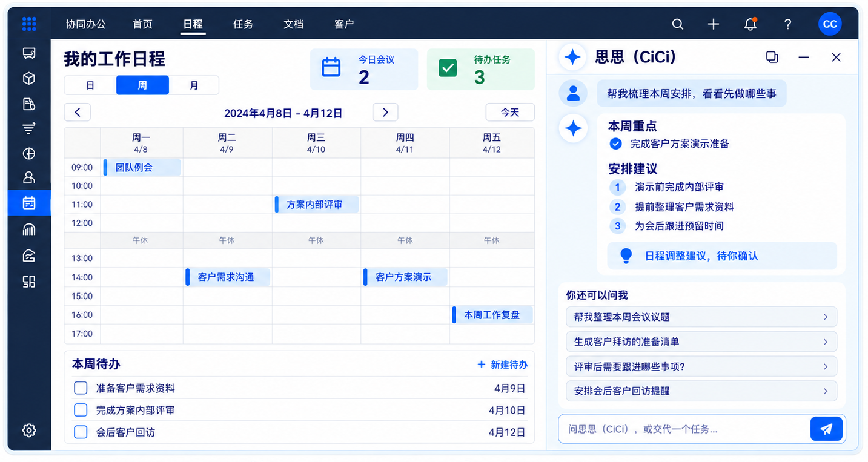The image size is (868, 462).
Task: Go to previous week with left chevron
Action: tap(78, 112)
